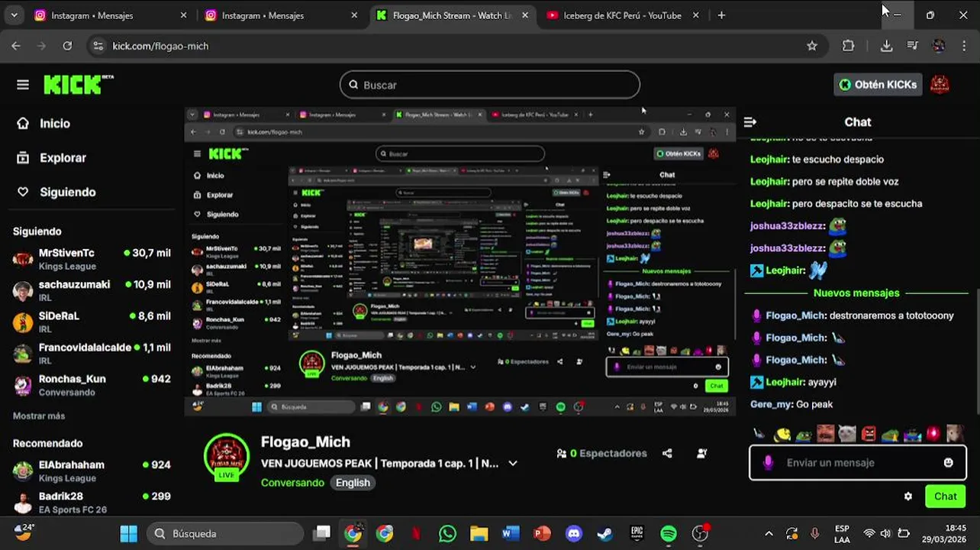The image size is (980, 550).
Task: Open the sachauzumaki followed channel
Action: click(92, 290)
